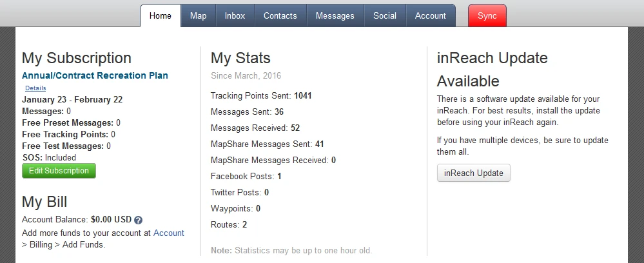Viewport: 644px width, 263px height.
Task: Open the Messages tab
Action: (335, 15)
